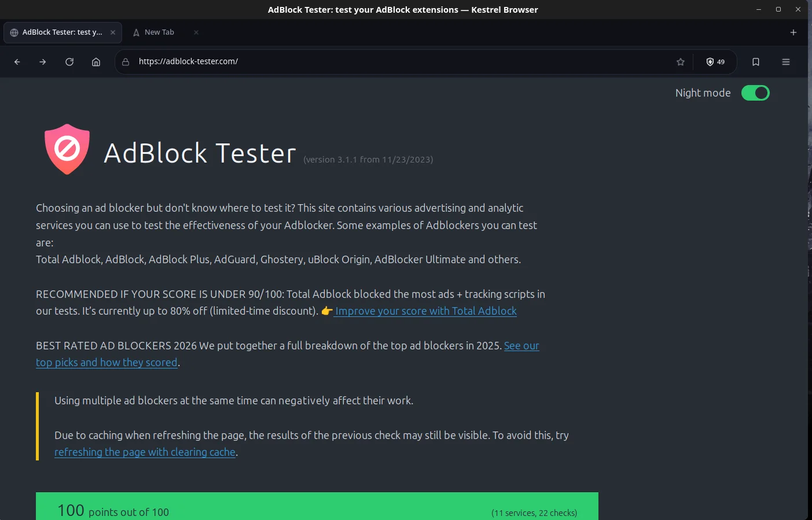Select the AdBlock Tester tab
This screenshot has width=812, height=520.
[63, 32]
